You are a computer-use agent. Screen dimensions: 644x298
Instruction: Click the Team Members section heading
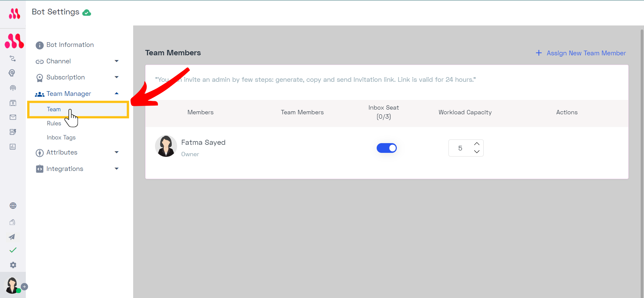pos(173,53)
